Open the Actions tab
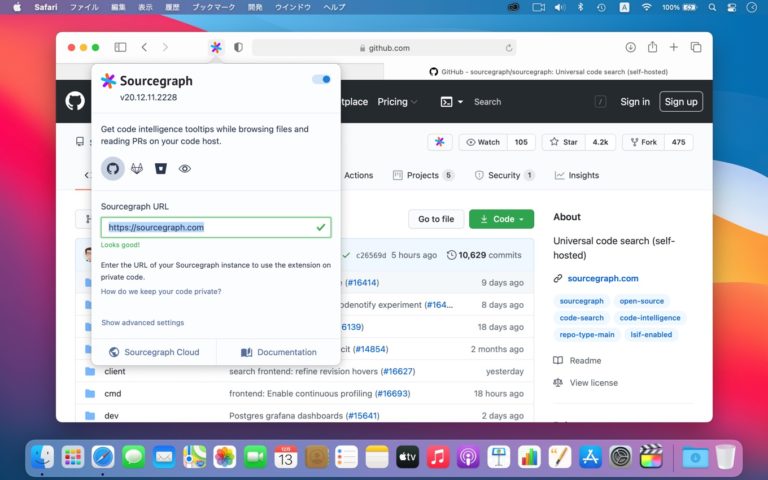 (358, 175)
